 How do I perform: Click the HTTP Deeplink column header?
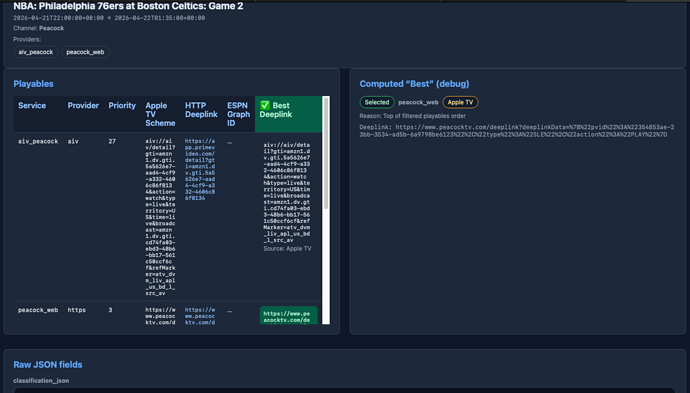point(201,110)
